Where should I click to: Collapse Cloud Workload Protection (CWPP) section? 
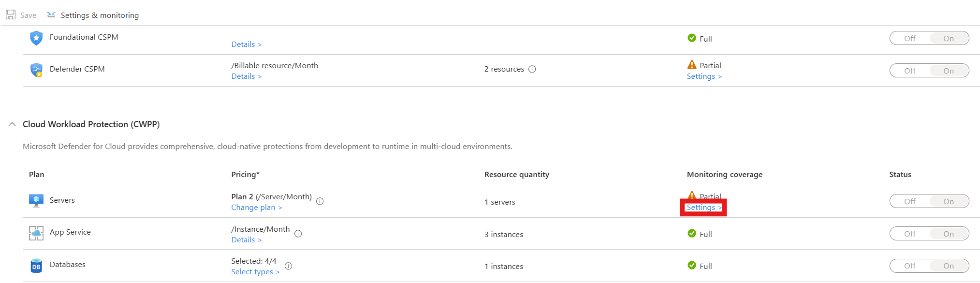point(12,124)
